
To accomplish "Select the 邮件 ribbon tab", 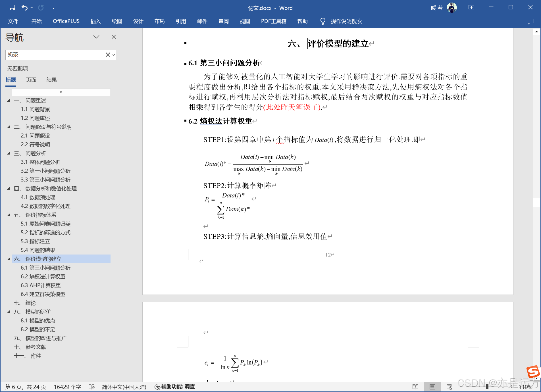I will [202, 21].
